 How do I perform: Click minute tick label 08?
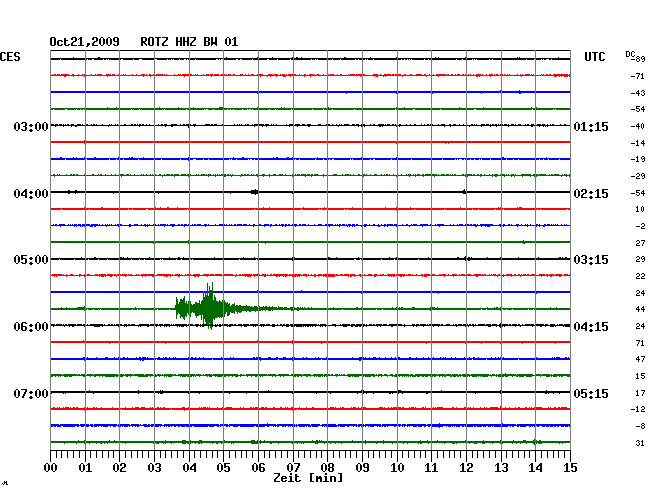coord(327,468)
